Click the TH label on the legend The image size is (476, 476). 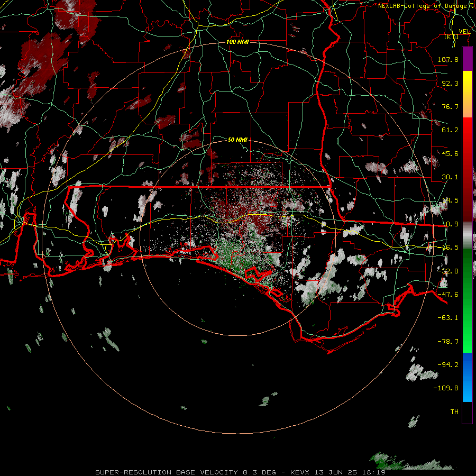pyautogui.click(x=454, y=412)
